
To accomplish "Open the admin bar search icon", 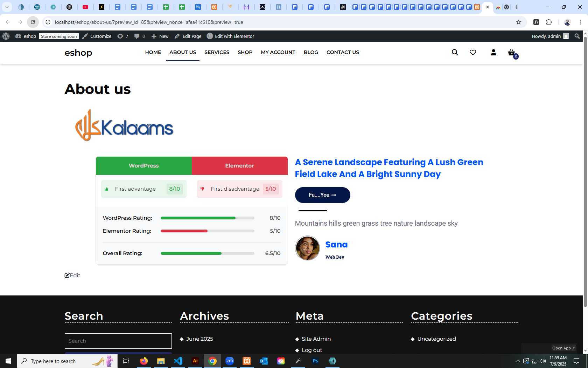I will pos(577,36).
